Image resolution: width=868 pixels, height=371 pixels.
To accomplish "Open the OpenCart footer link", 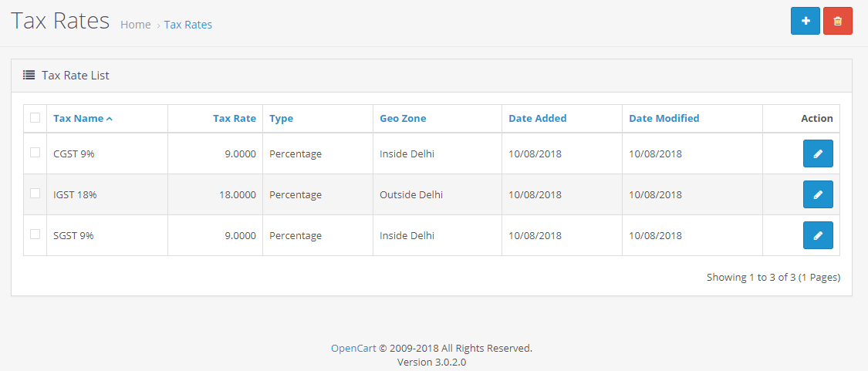I will [x=353, y=349].
